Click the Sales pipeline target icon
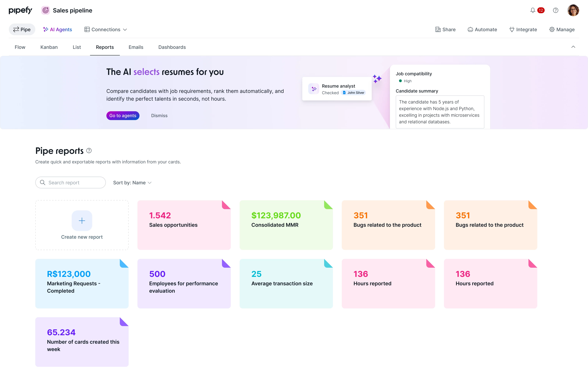The width and height of the screenshot is (588, 376). coord(45,10)
